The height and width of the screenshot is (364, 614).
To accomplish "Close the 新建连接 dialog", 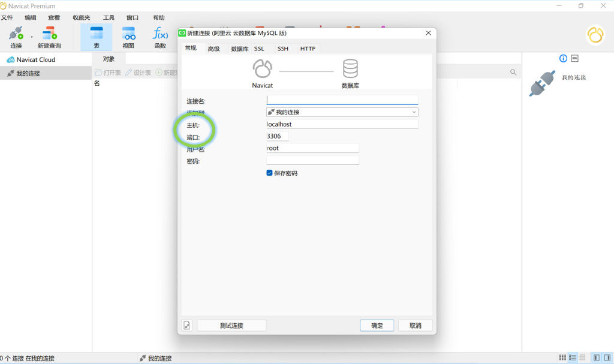I will 428,33.
